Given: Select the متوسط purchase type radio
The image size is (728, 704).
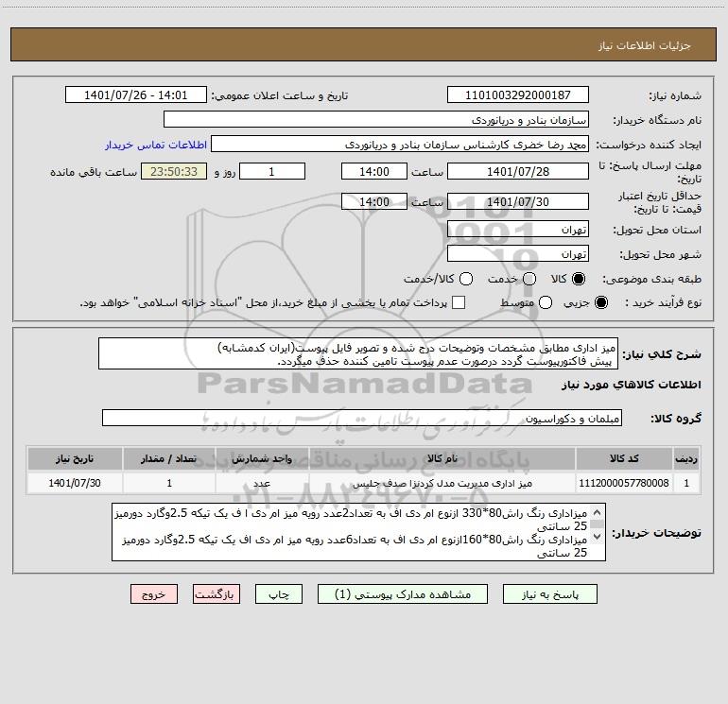Looking at the screenshot, I should pyautogui.click(x=546, y=302).
